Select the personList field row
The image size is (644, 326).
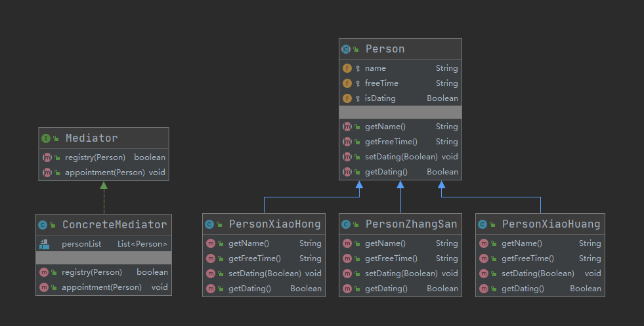[104, 244]
